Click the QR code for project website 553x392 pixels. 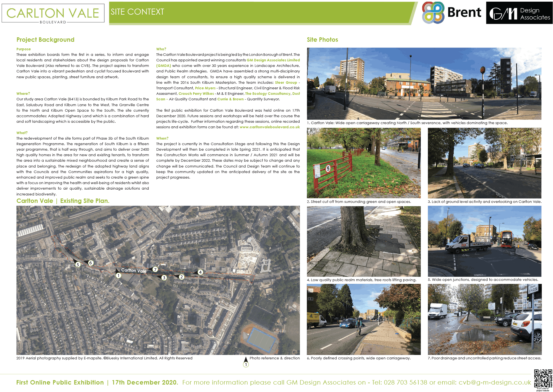[x=543, y=378]
